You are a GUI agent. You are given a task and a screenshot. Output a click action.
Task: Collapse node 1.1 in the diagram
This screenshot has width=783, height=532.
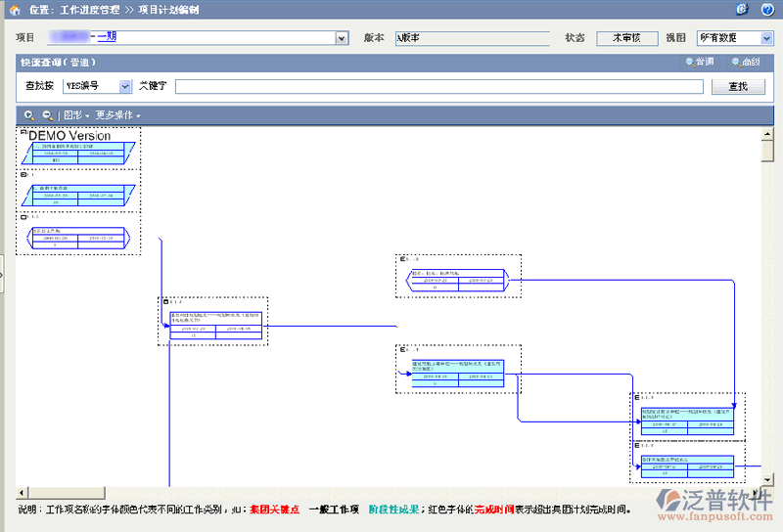23,175
